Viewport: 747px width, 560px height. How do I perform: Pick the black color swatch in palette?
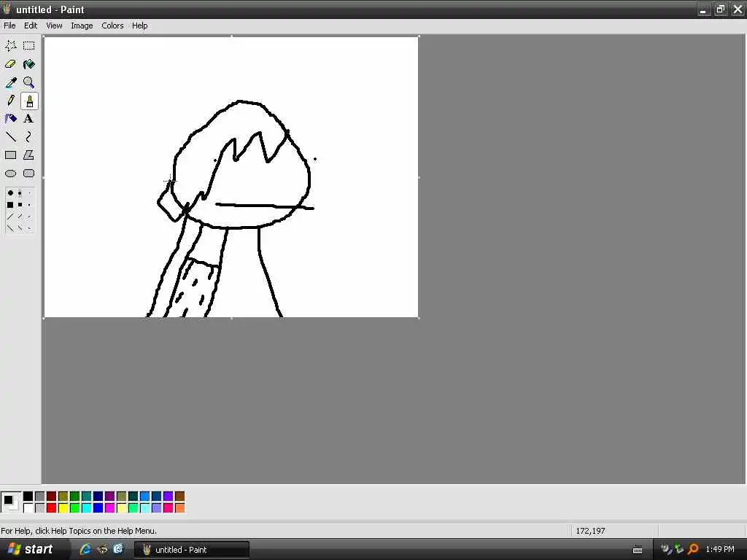(28, 497)
